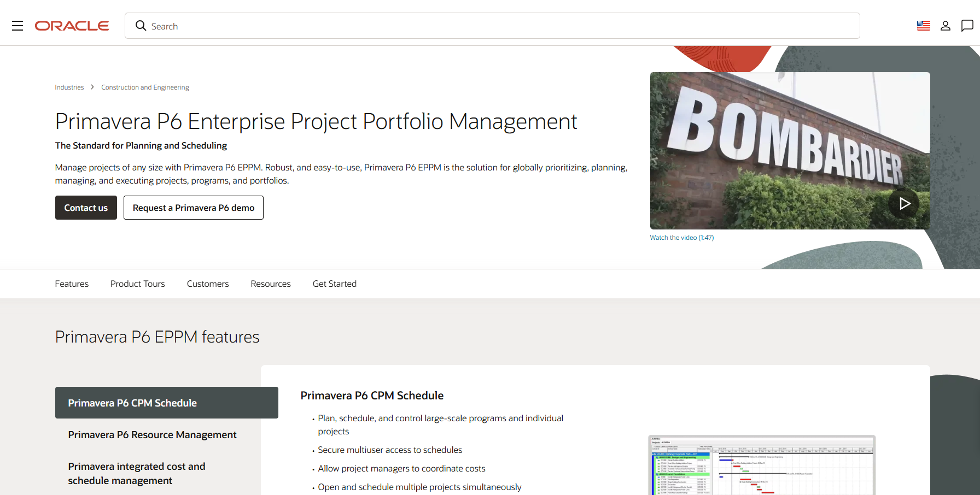Screen dimensions: 980x495
Task: Click The Standard for Planning and Scheduling text
Action: [x=141, y=145]
